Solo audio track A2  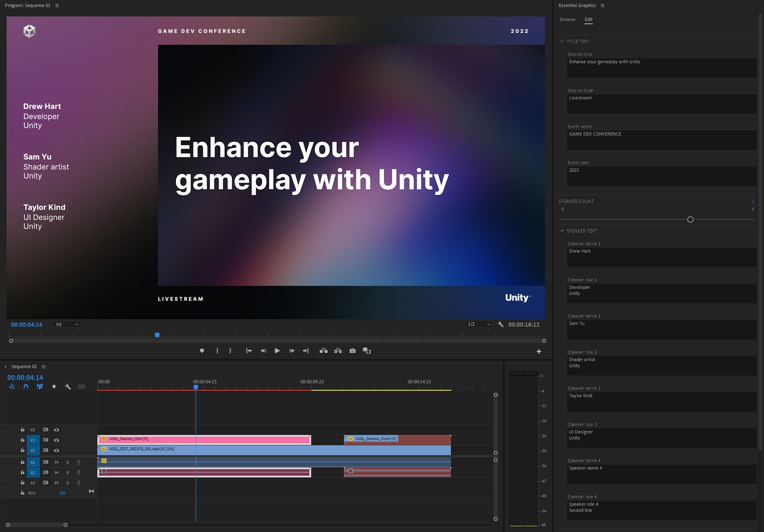[x=68, y=472]
